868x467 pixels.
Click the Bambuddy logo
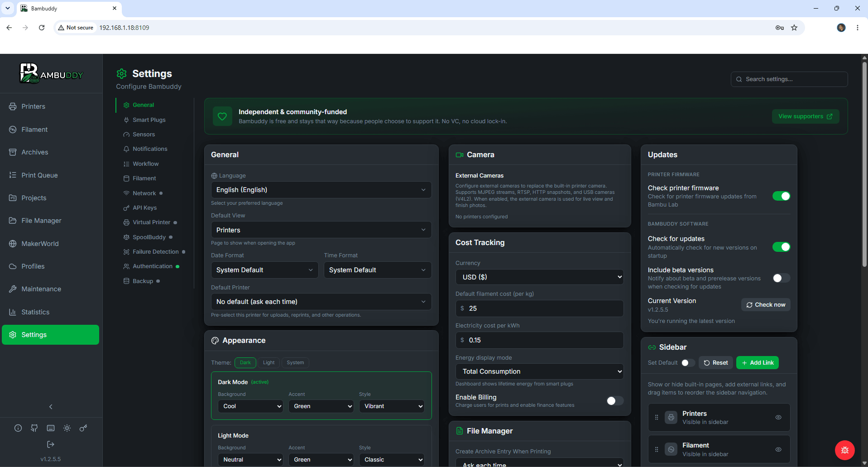pos(51,73)
